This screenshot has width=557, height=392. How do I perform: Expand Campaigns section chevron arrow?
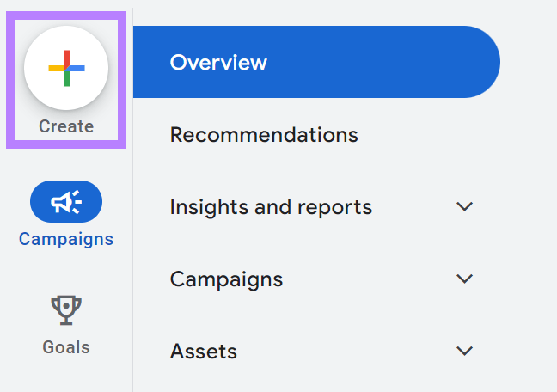point(465,279)
